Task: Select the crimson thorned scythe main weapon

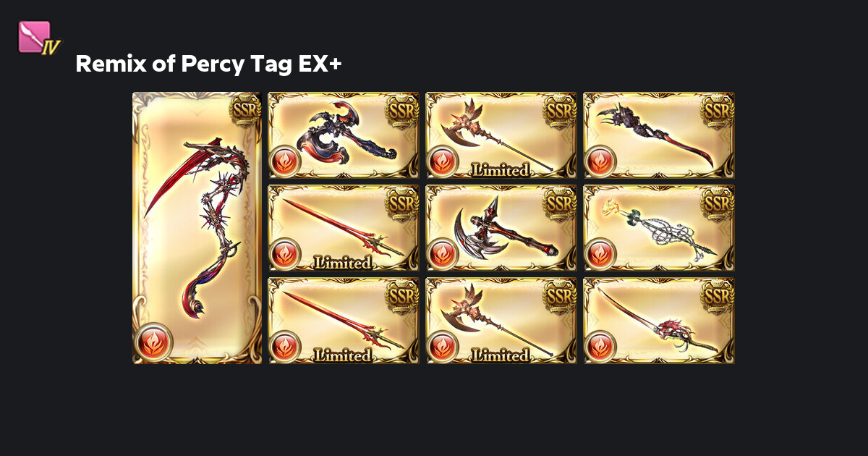Action: pos(197,228)
